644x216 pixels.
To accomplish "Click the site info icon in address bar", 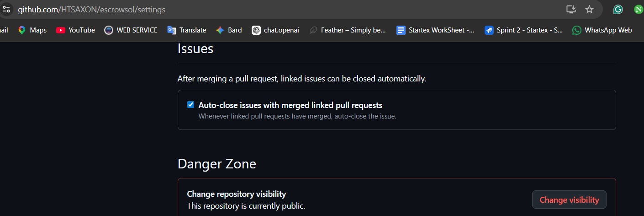I will [6, 9].
